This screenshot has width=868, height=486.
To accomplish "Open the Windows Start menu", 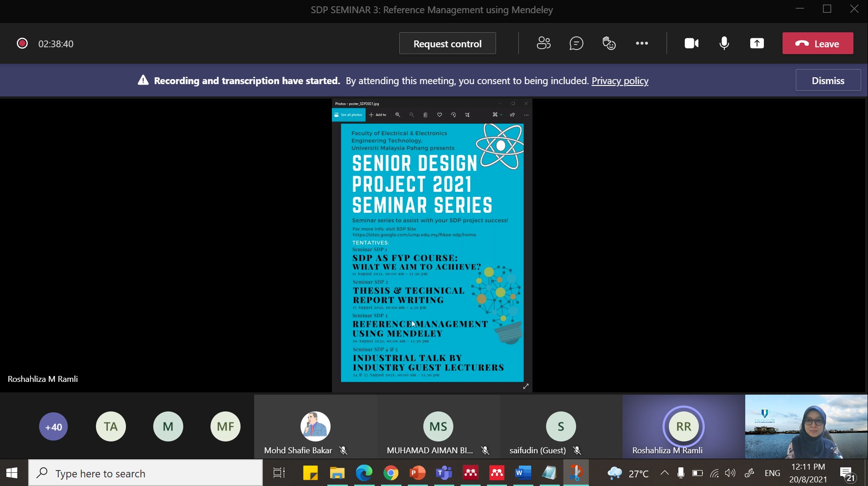I will point(12,473).
